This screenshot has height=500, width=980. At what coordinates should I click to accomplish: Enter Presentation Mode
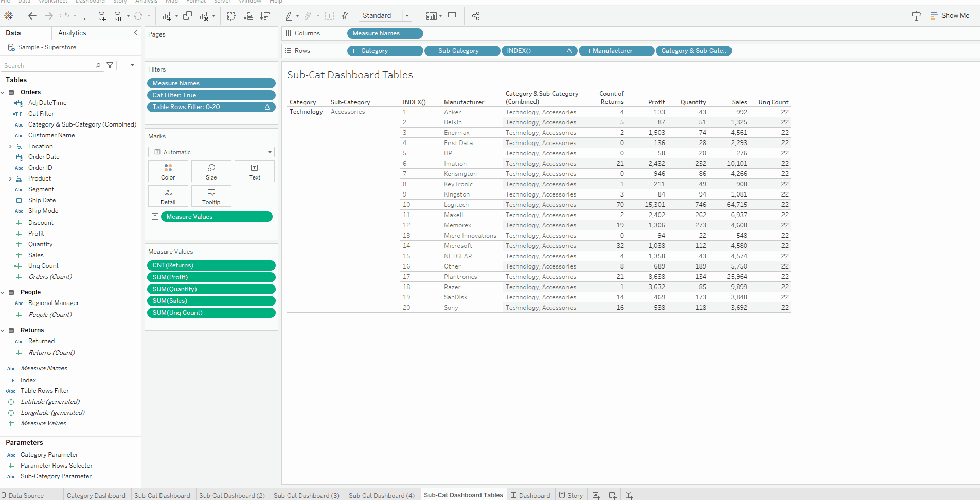point(452,16)
